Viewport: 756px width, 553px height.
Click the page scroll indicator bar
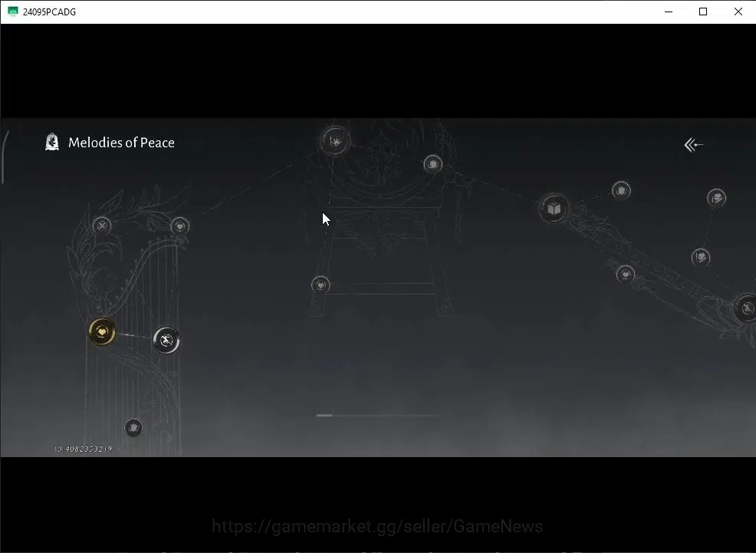[378, 415]
